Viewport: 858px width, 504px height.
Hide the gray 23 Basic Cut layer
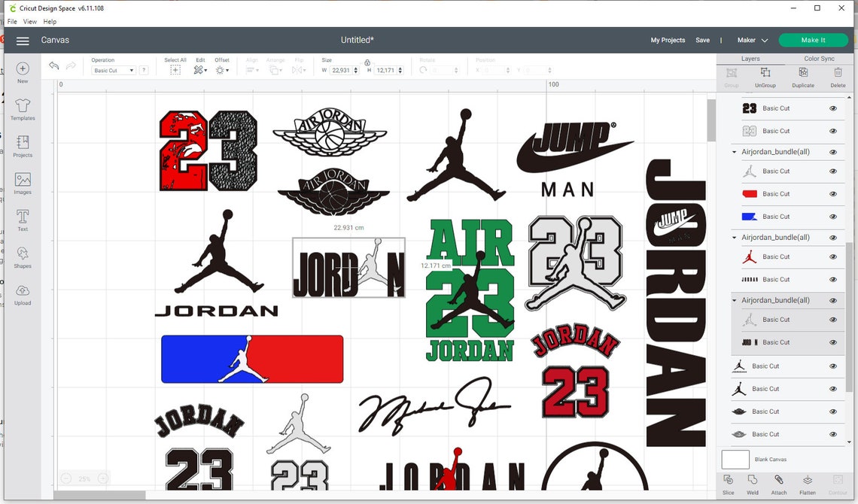point(833,131)
